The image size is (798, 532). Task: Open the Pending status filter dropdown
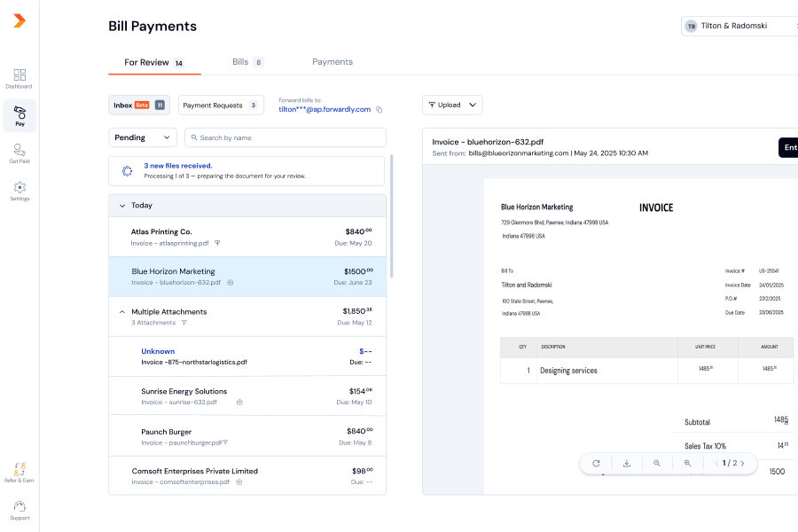coord(142,137)
